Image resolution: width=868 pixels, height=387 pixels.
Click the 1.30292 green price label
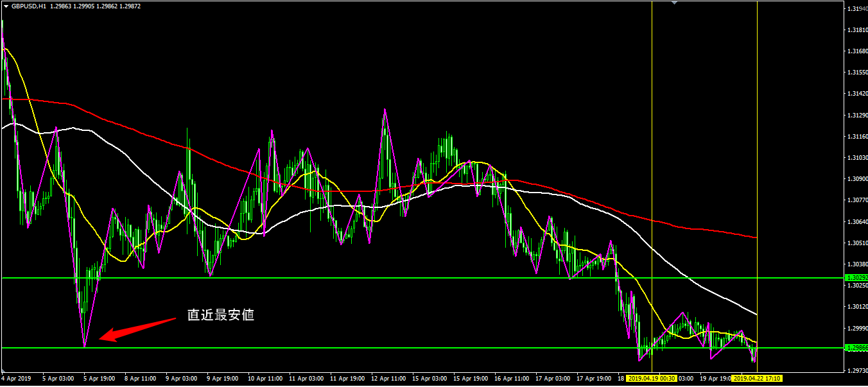856,278
